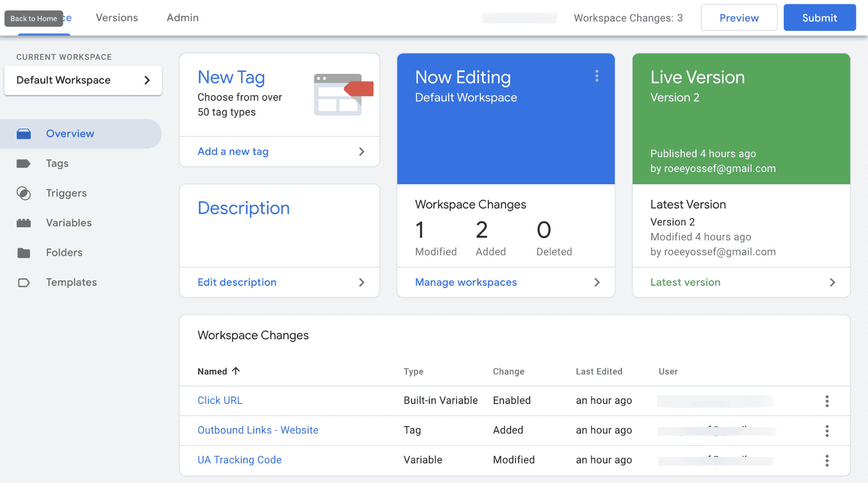Click Modified 4 hours ago text

(700, 237)
